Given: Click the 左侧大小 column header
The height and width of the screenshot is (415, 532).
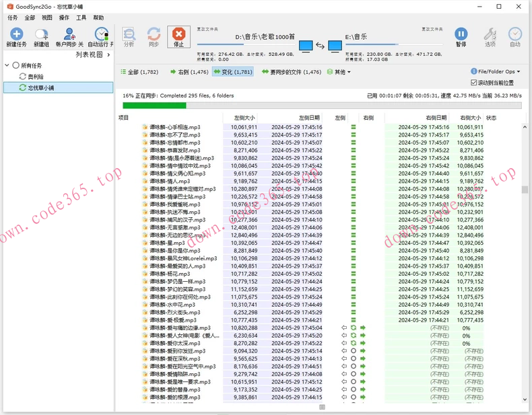Looking at the screenshot, I should tap(244, 118).
